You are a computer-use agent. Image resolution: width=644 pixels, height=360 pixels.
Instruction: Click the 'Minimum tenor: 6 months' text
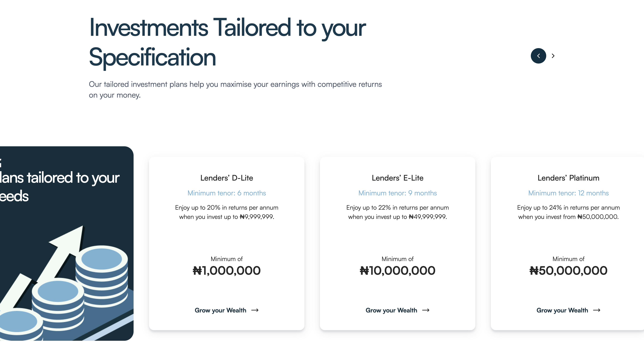pyautogui.click(x=227, y=193)
